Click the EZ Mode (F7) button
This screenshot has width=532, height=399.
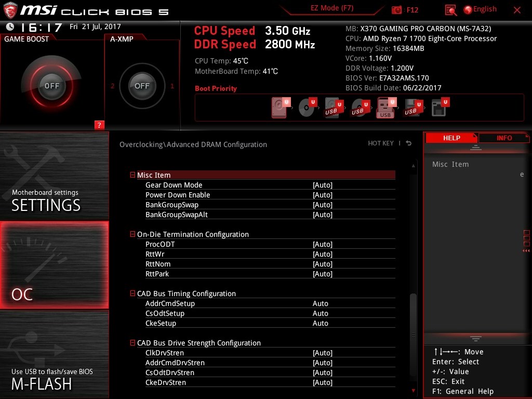[331, 8]
